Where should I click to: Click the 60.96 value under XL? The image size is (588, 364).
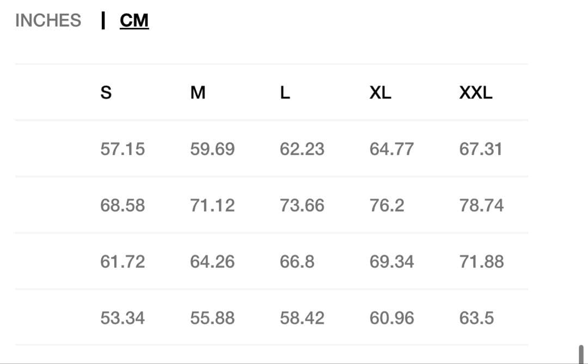pos(391,318)
